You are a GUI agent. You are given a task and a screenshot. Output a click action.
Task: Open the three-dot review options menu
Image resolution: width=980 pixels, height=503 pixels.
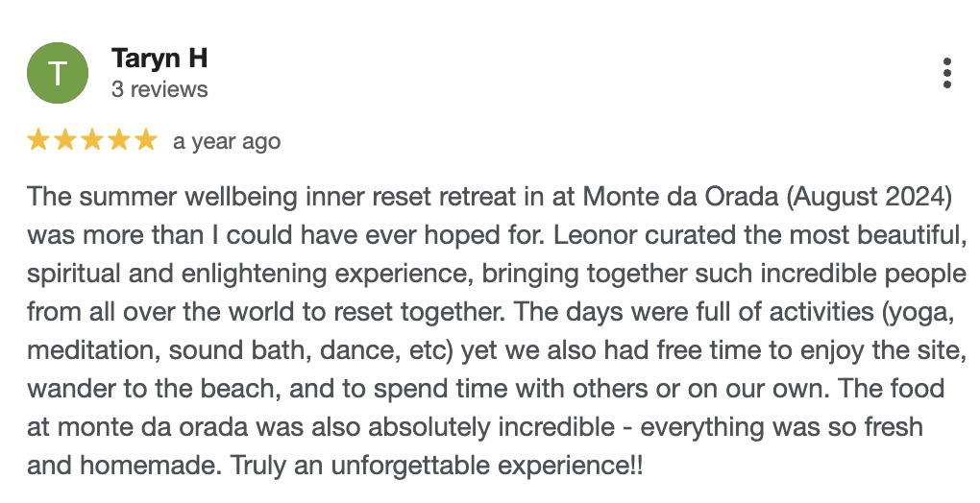coord(947,73)
